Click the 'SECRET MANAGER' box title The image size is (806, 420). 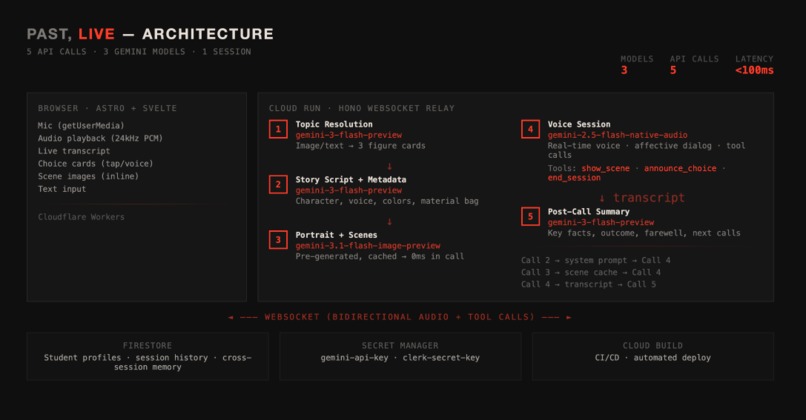pos(400,345)
